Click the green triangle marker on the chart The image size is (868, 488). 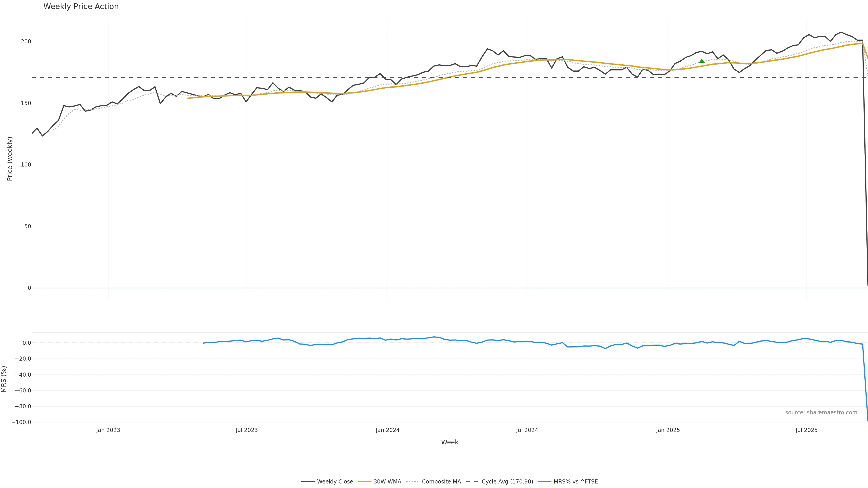click(702, 61)
